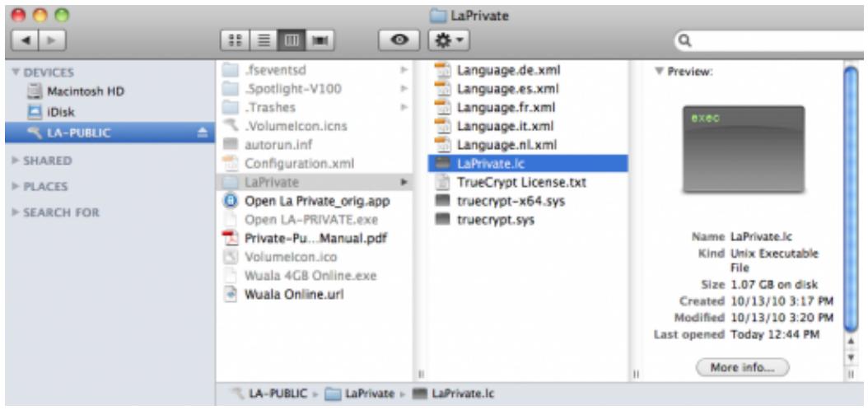Image resolution: width=868 pixels, height=410 pixels.
Task: Expand the SHARED sidebar section
Action: point(16,161)
